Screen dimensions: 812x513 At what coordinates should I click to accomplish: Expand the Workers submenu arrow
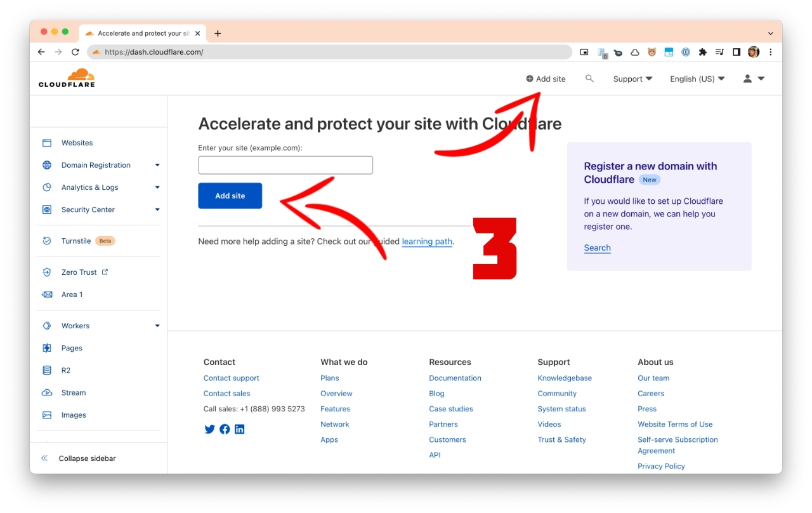point(157,326)
